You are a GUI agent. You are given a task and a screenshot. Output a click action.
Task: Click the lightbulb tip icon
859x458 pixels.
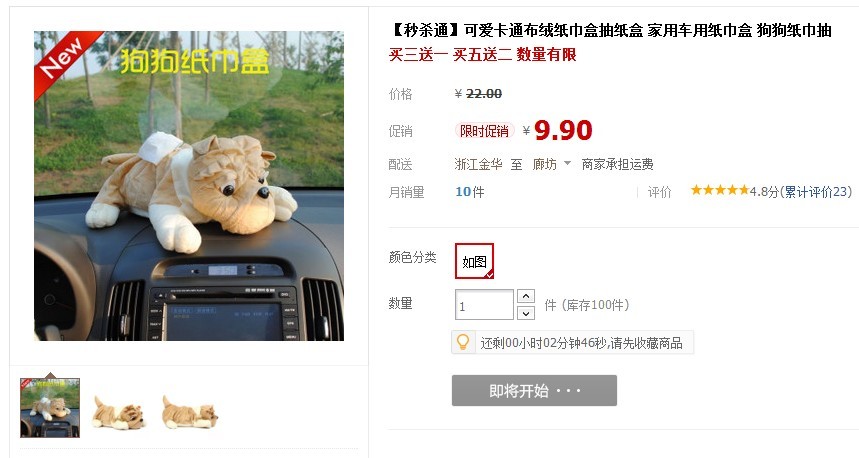tap(463, 342)
